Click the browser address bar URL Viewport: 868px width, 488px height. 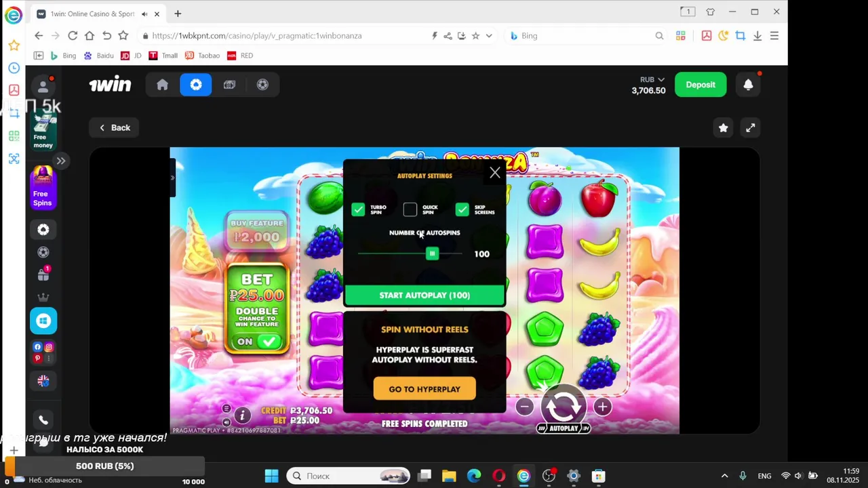coord(257,36)
